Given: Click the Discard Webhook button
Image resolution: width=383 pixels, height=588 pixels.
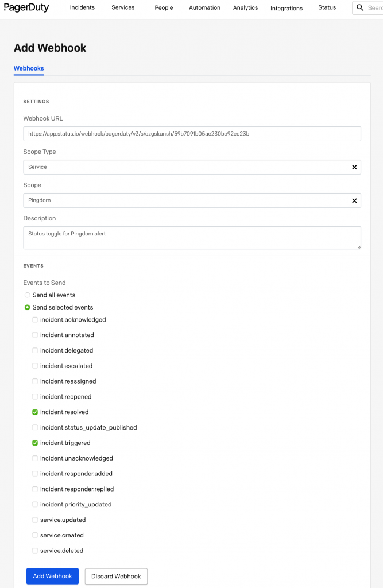Looking at the screenshot, I should [x=116, y=576].
